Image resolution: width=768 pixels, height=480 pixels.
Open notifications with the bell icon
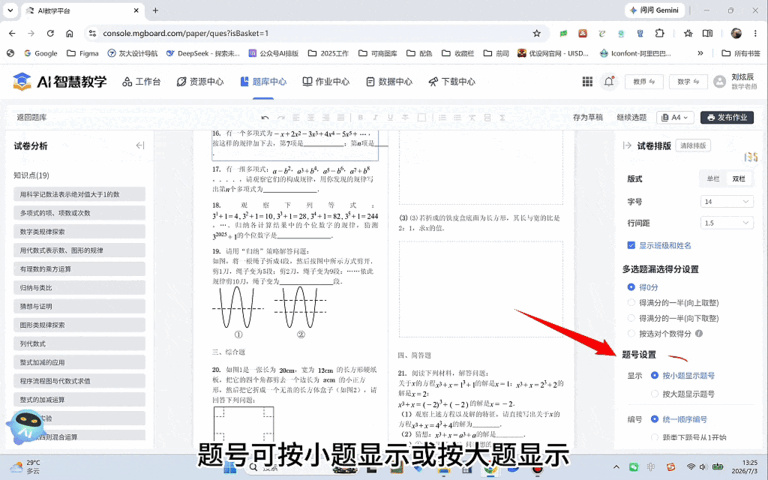609,82
